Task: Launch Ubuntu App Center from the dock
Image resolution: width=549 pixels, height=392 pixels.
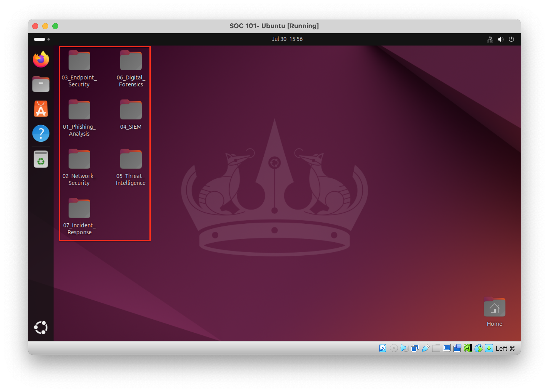Action: coord(41,109)
